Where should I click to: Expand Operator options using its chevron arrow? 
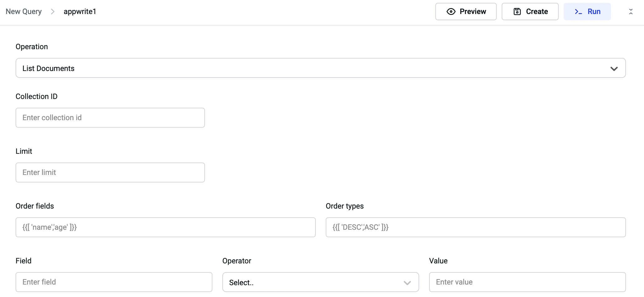point(407,283)
